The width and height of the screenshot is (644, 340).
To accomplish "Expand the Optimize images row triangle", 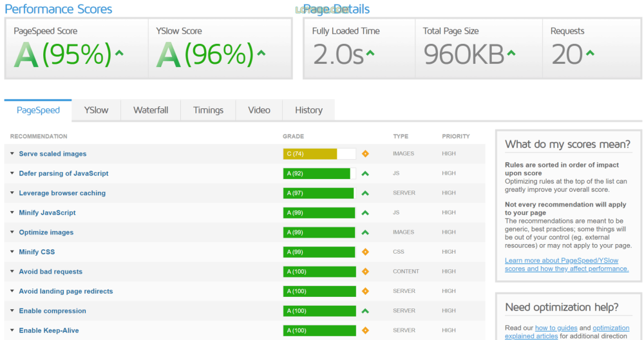I will [x=12, y=232].
